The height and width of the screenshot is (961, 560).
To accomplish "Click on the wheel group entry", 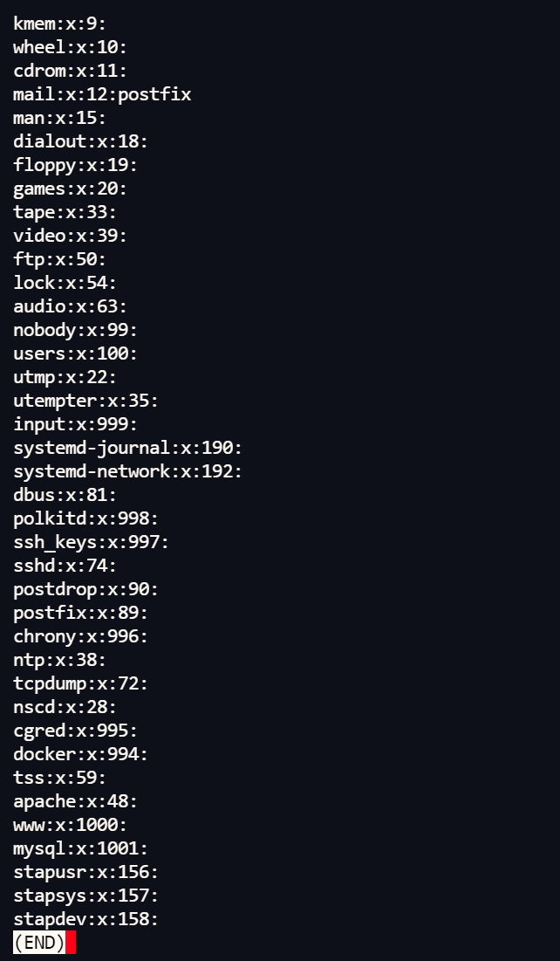I will 71,47.
